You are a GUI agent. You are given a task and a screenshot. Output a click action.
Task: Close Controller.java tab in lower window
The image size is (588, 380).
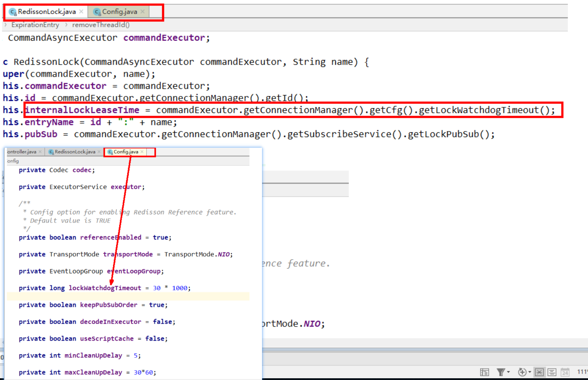(40, 152)
